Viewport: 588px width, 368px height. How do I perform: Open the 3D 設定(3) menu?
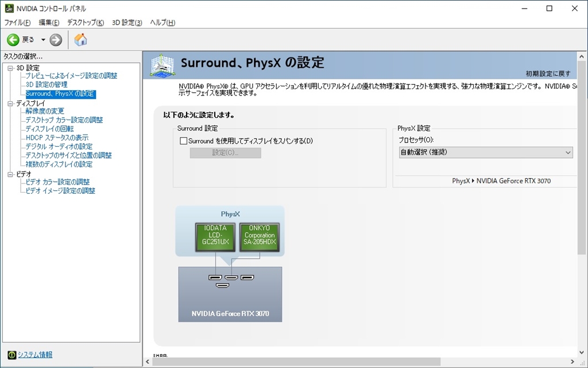pos(127,22)
